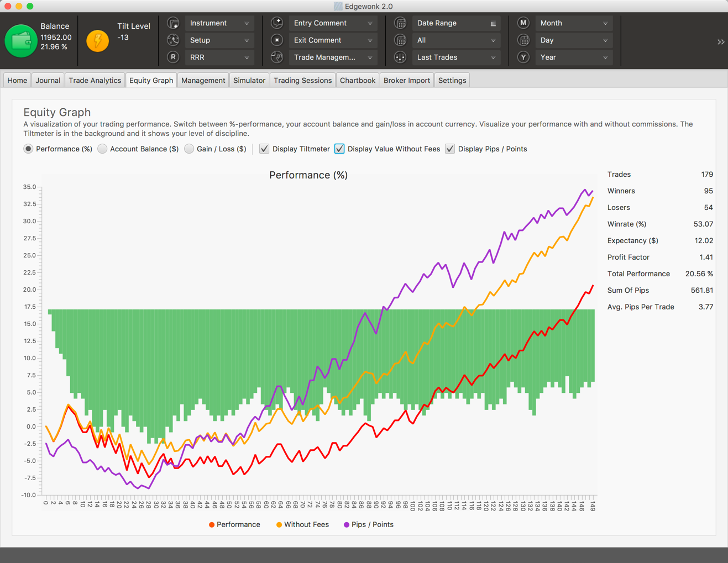The image size is (728, 563).
Task: Select Account Balance ($) radio option
Action: (103, 149)
